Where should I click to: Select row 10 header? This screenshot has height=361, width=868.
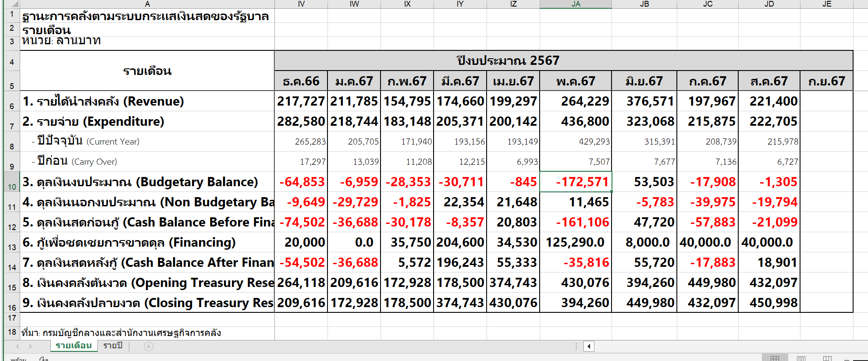pos(12,182)
